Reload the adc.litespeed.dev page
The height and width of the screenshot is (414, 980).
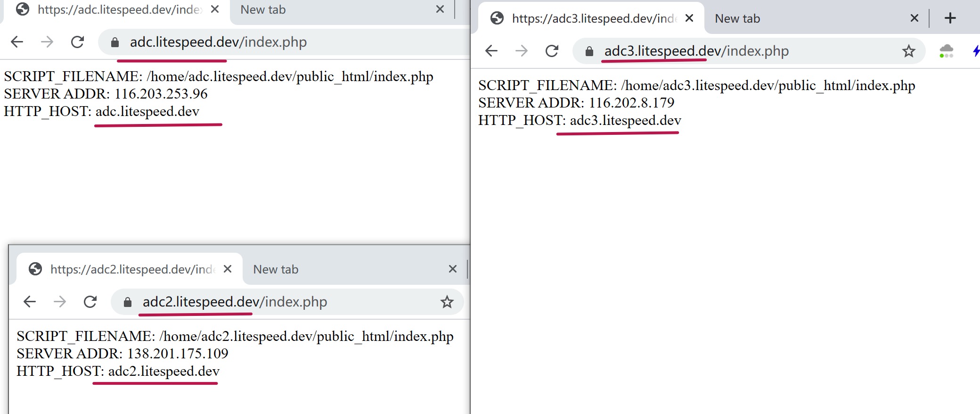click(78, 42)
